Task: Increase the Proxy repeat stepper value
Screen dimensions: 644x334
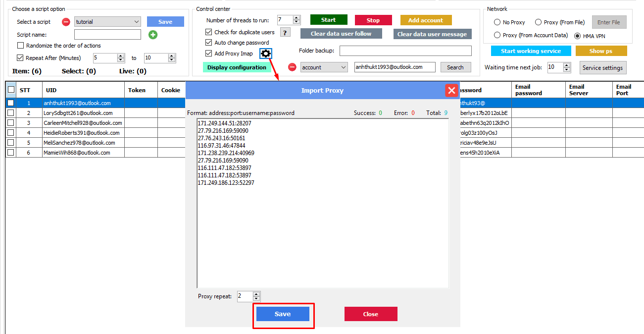Action: (256, 294)
